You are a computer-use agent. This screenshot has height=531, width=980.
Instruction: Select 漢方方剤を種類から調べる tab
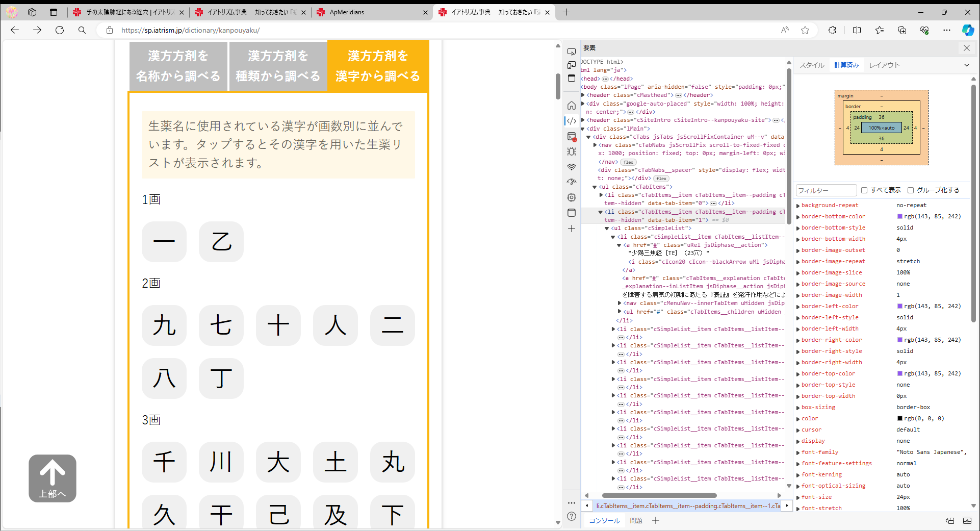tap(278, 66)
